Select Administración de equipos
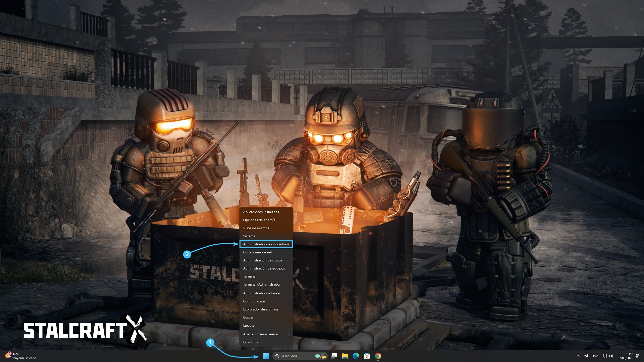 tap(266, 268)
